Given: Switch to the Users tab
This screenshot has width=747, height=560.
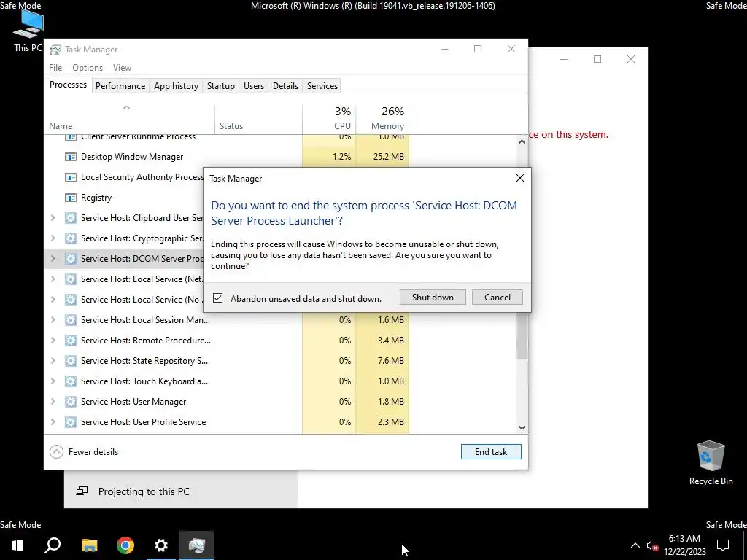Looking at the screenshot, I should pos(253,86).
